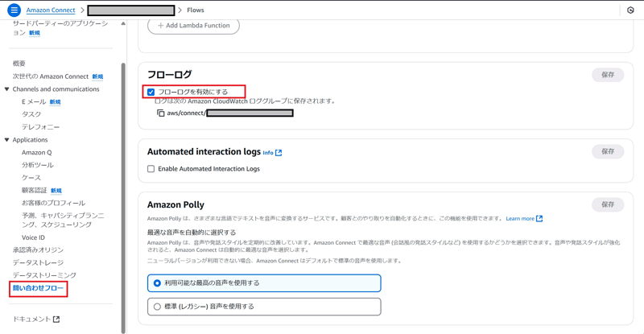The height and width of the screenshot is (334, 644).
Task: Open 顧客認証 in the sidebar
Action: click(34, 190)
